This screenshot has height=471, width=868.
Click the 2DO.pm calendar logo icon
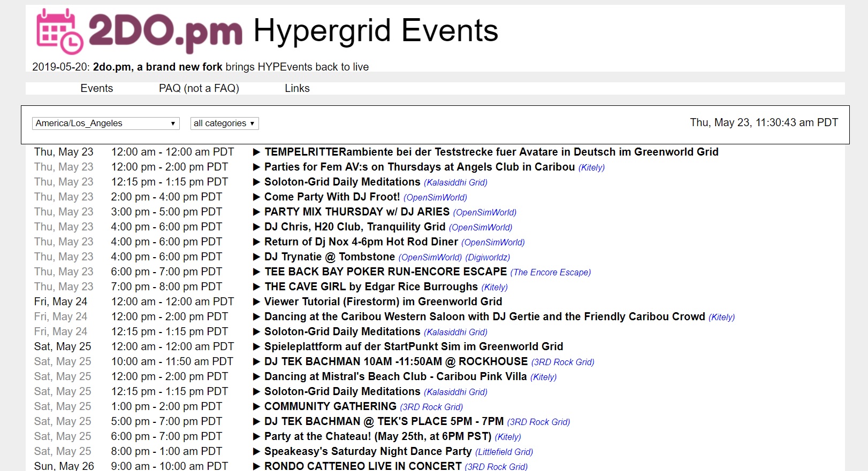point(59,31)
